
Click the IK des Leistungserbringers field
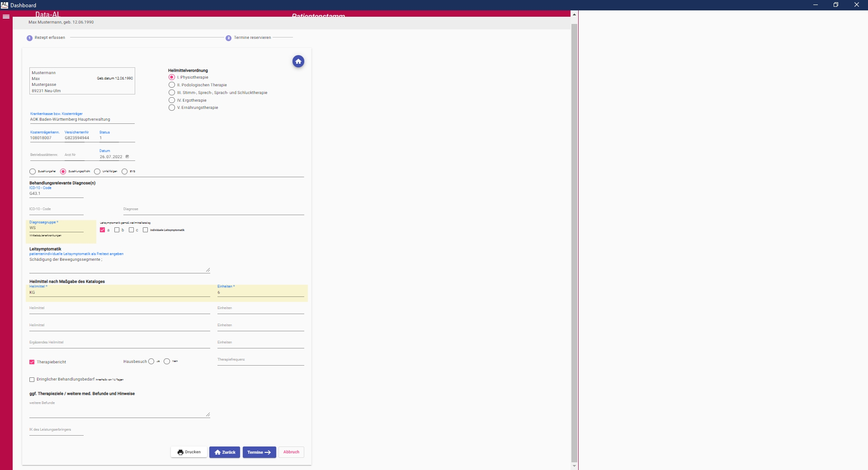57,431
